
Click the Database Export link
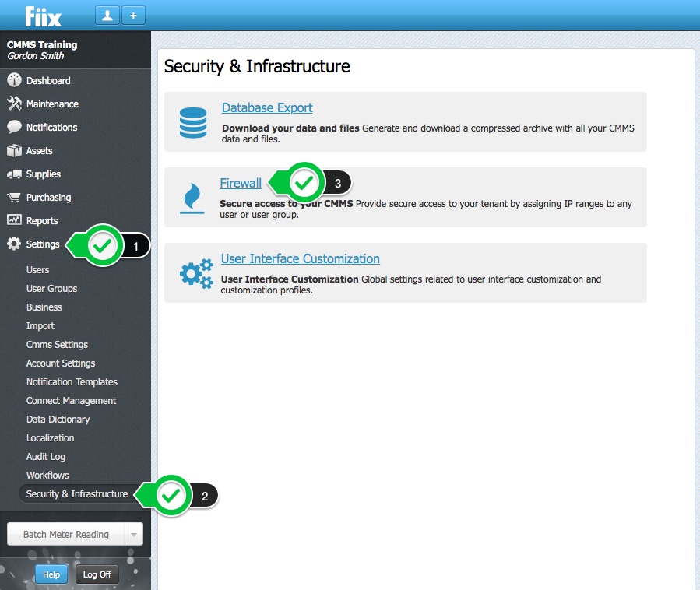pyautogui.click(x=267, y=108)
